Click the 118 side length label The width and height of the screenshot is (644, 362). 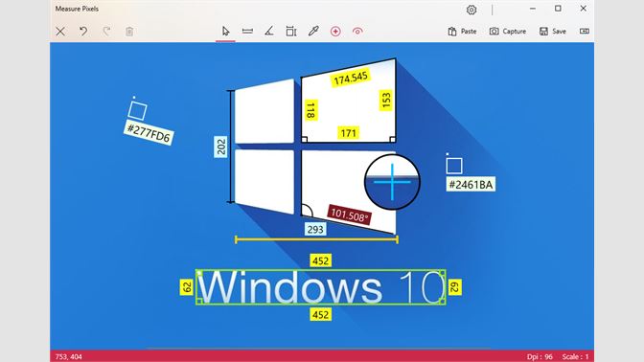[310, 110]
